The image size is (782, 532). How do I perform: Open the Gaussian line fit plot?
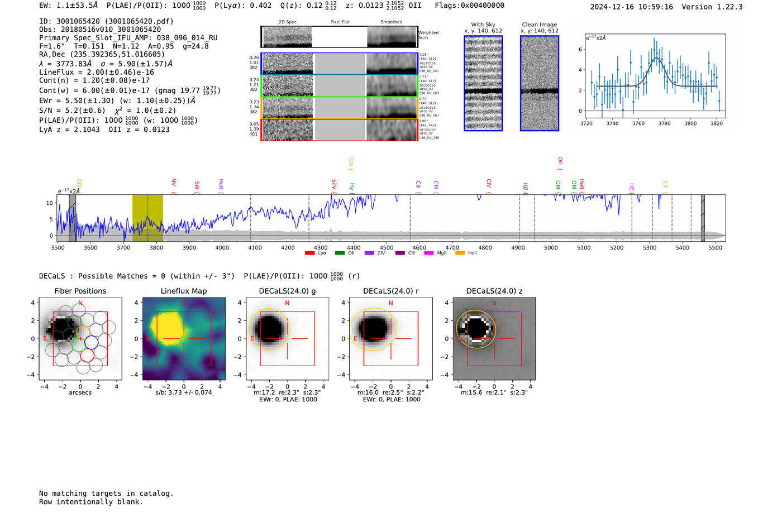655,76
